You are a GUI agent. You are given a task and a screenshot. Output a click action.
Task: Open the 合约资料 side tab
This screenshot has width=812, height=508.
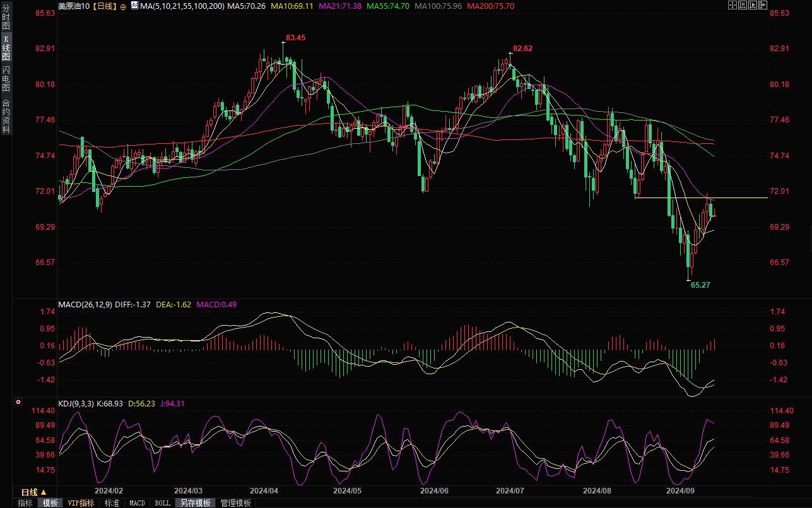point(6,115)
